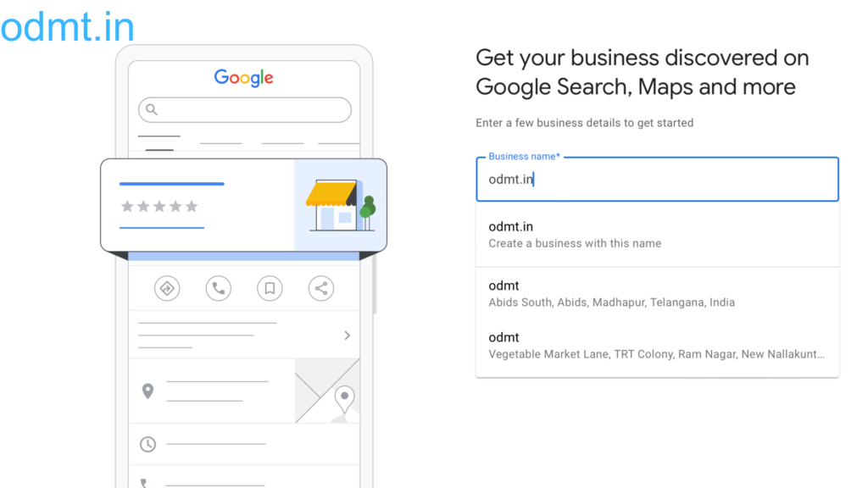Choose odmt at Vegetable Market Lane suggestion
The height and width of the screenshot is (488, 868).
click(657, 346)
